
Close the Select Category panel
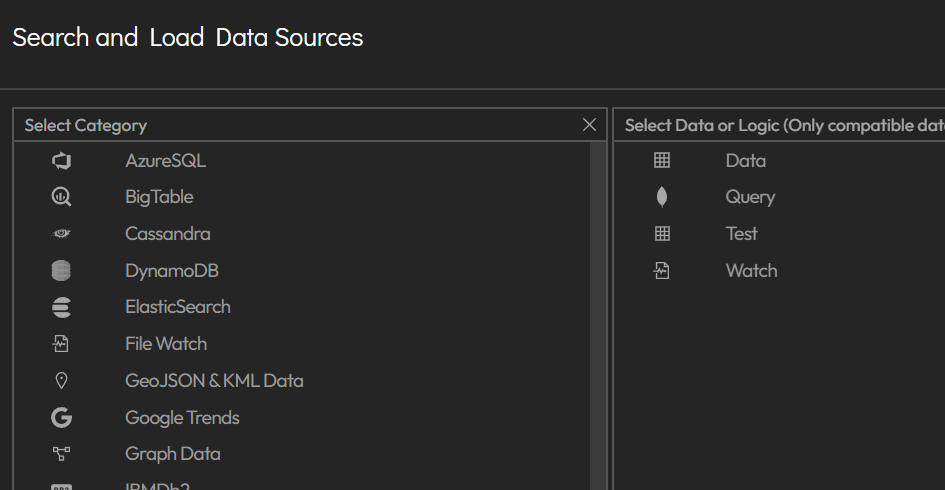tap(589, 125)
